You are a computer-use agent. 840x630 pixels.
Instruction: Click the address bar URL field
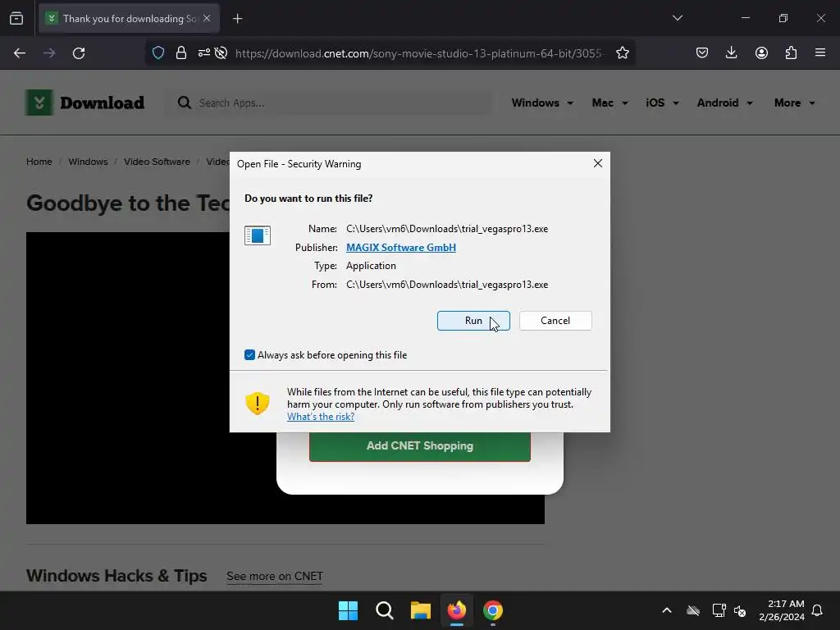click(x=421, y=53)
